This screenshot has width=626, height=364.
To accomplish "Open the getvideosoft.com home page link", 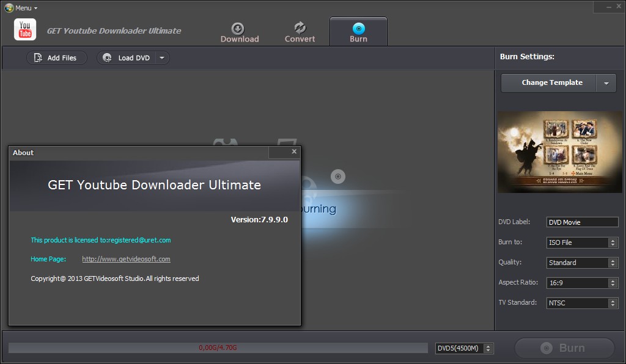I will click(126, 259).
